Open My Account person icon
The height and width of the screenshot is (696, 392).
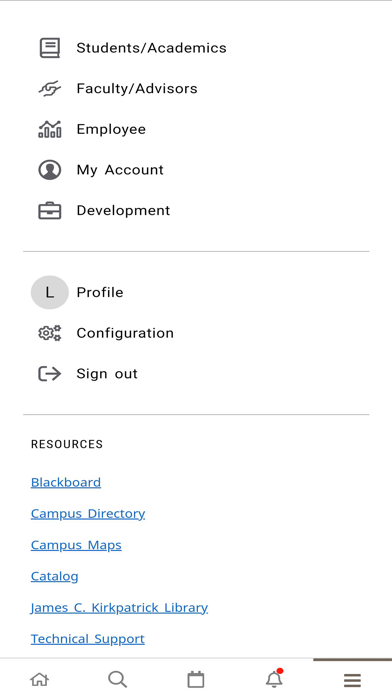click(50, 170)
